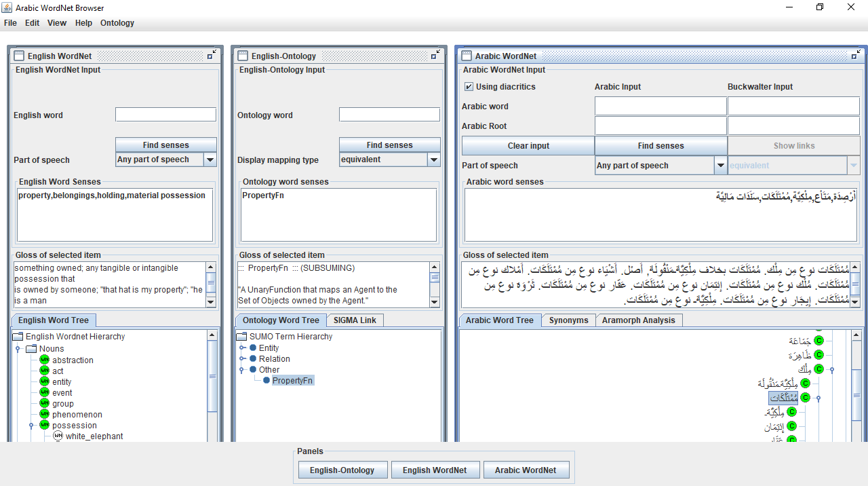Collapse the Nouns tree node
This screenshot has width=868, height=486.
[18, 348]
